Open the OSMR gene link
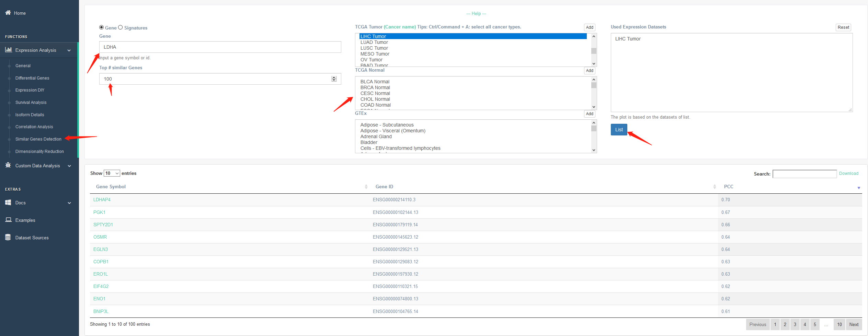Viewport: 868px width, 336px height. pyautogui.click(x=100, y=237)
